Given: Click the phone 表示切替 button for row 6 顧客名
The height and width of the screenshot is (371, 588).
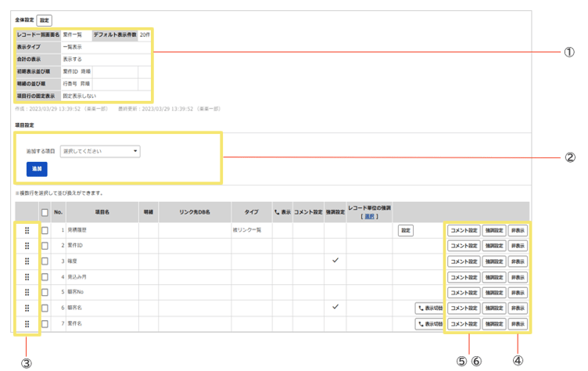Looking at the screenshot, I should click(430, 308).
